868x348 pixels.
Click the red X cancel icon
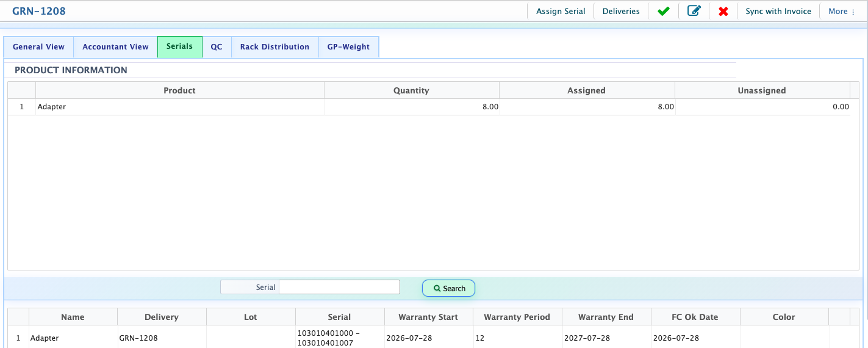(x=723, y=11)
